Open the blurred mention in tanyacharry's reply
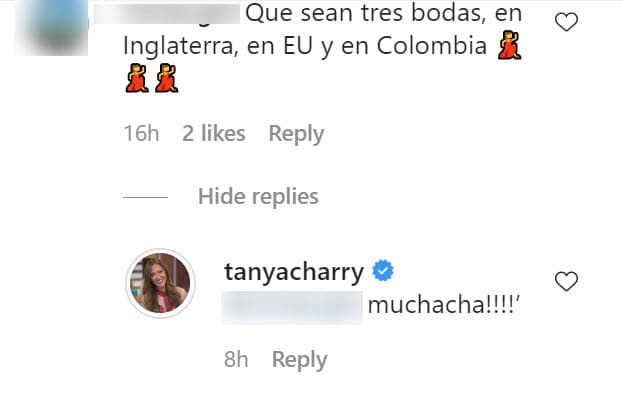The height and width of the screenshot is (415, 622). coord(292,307)
